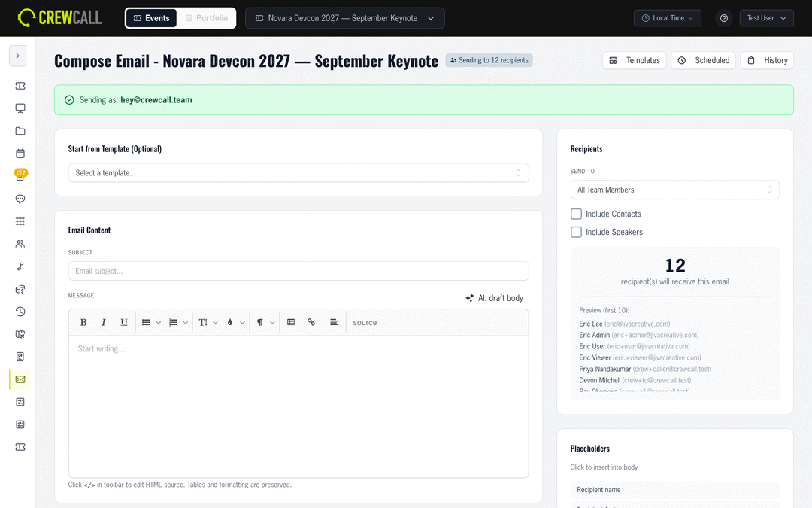Open the calendar icon in the sidebar

click(20, 154)
